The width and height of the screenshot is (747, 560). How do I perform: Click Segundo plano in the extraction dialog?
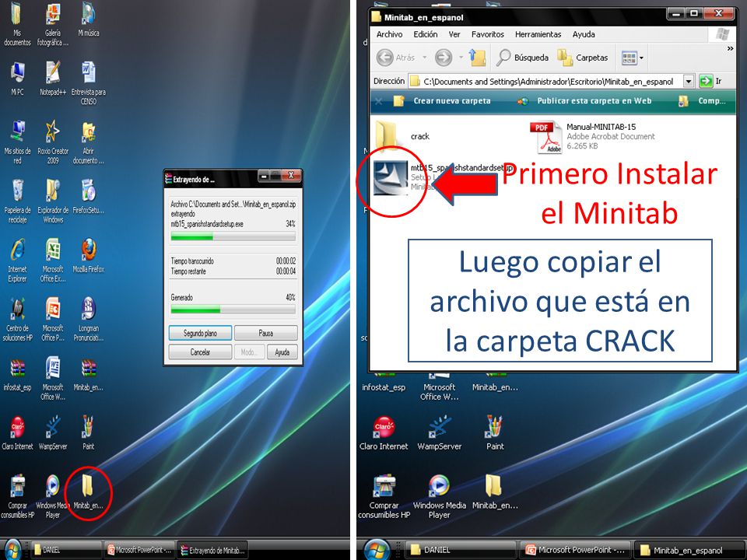(x=200, y=333)
